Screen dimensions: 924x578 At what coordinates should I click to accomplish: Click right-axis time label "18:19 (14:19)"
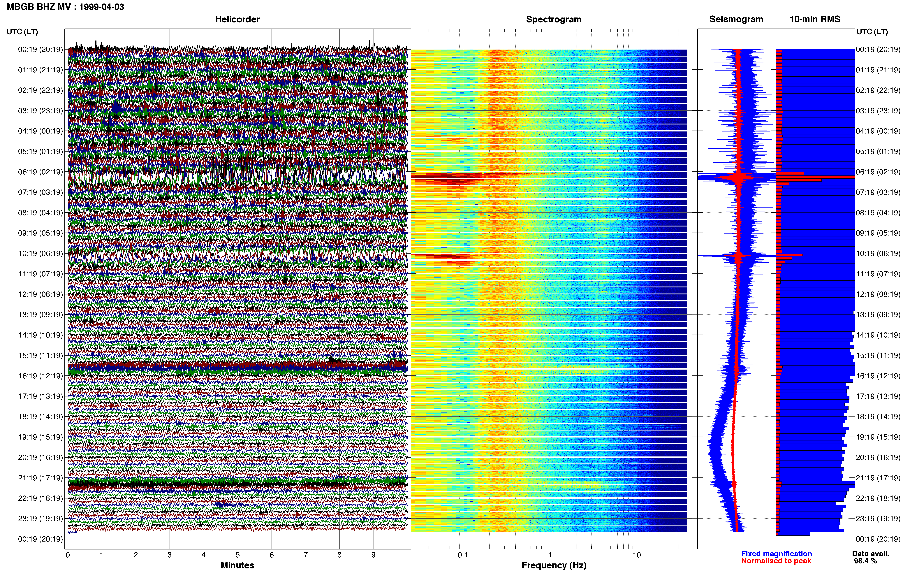tap(878, 417)
